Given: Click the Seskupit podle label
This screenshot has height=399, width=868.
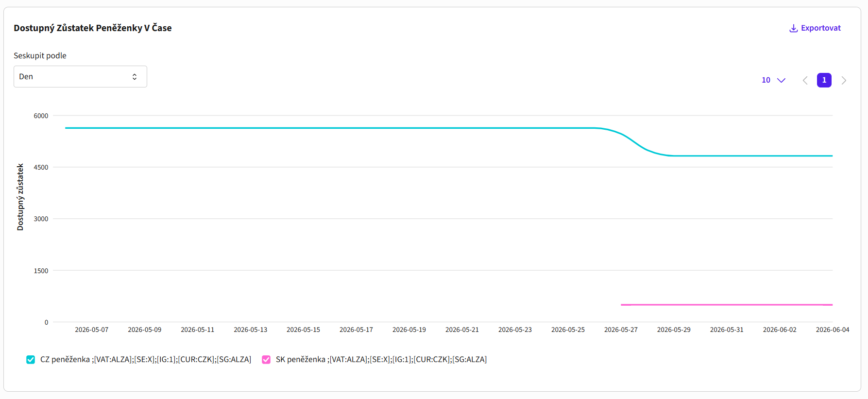Looking at the screenshot, I should click(40, 56).
